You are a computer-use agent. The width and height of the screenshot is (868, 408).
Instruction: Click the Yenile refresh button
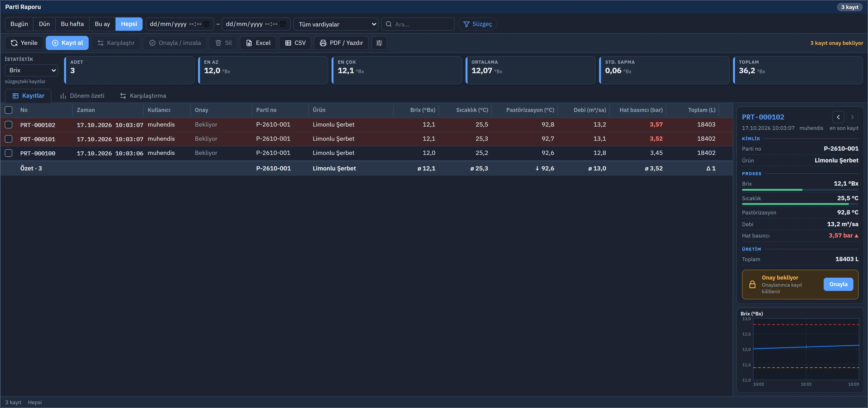(24, 43)
